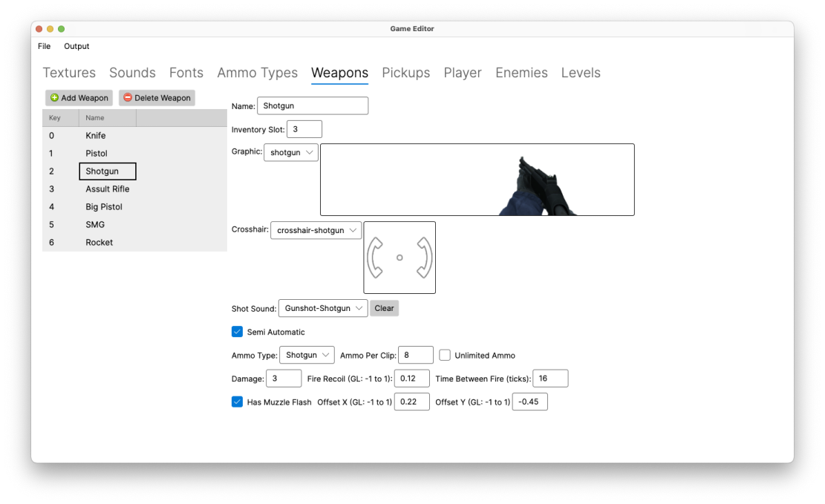The height and width of the screenshot is (504, 825).
Task: Toggle the Semi Automatic checkbox
Action: tap(238, 332)
